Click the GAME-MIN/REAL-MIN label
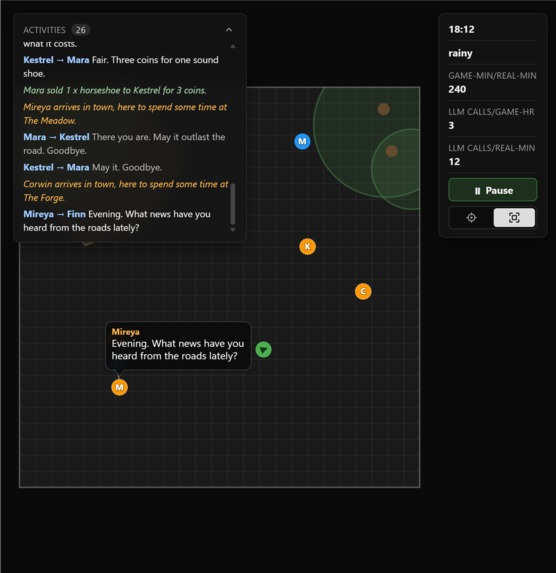Image resolution: width=556 pixels, height=573 pixels. 492,76
